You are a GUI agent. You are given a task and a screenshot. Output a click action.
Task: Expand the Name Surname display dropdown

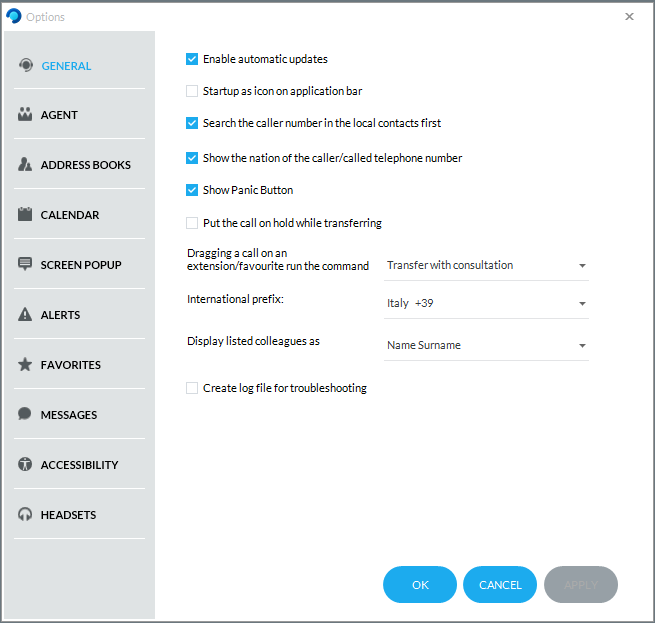[x=486, y=346]
